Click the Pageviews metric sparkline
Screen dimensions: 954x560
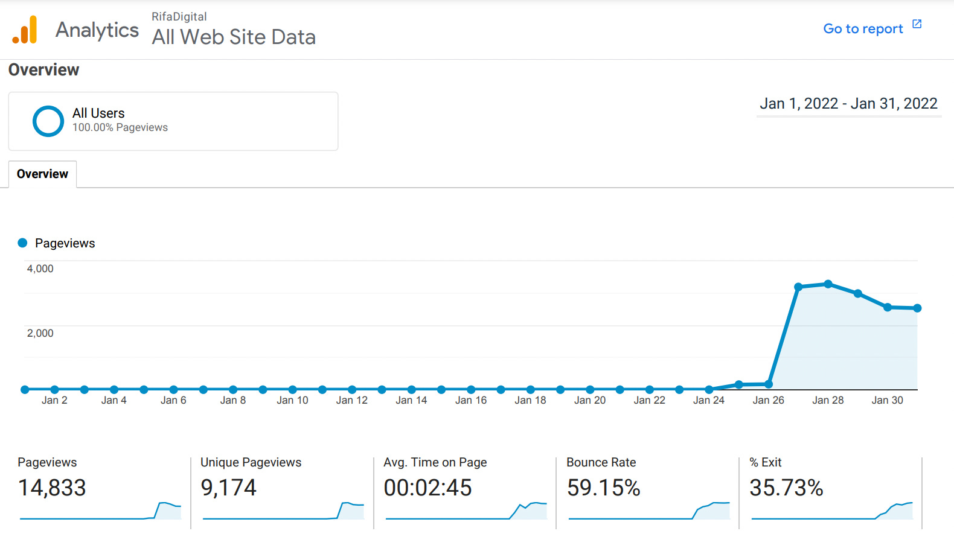100,510
